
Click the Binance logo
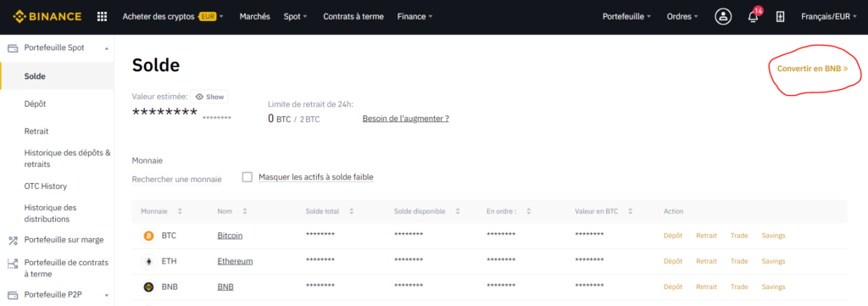pos(47,17)
